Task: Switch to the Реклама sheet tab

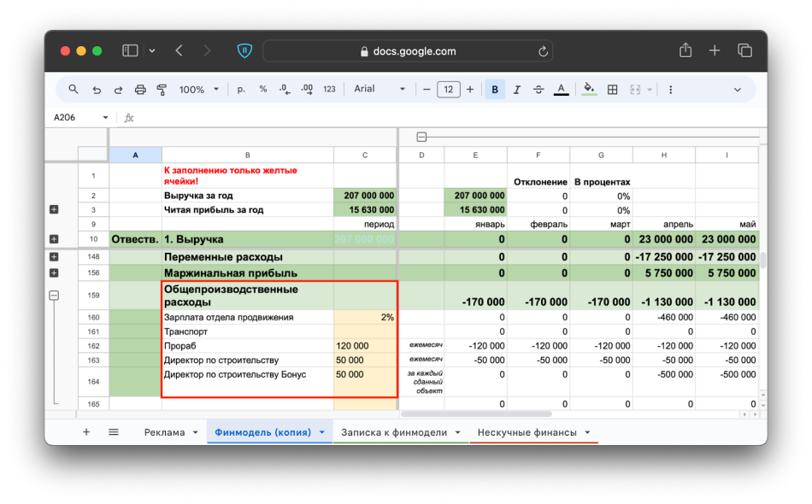Action: tap(164, 432)
